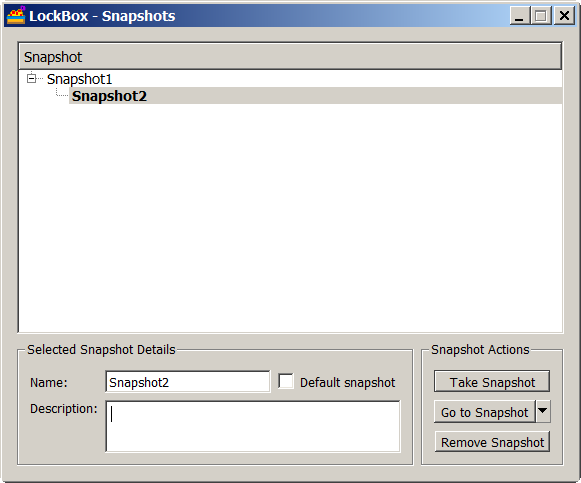Screen dimensions: 581x483
Task: Collapse the Snapshot1 tree node
Action: 31,79
